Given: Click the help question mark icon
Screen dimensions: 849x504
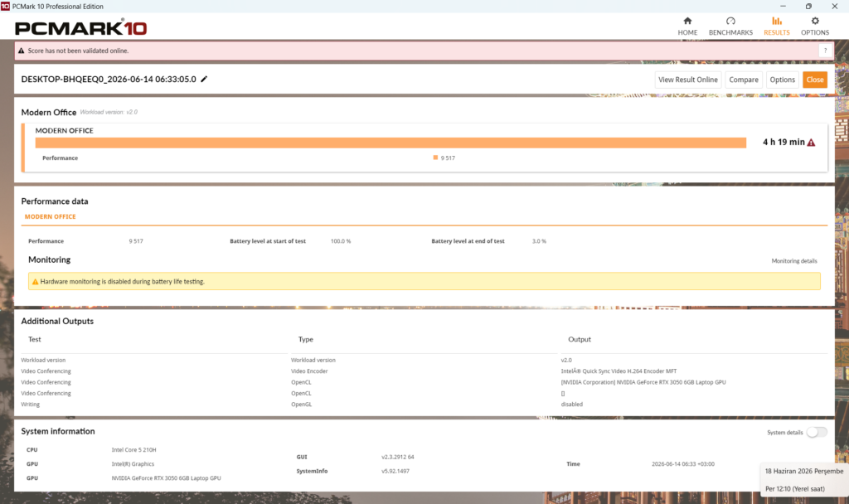Looking at the screenshot, I should pos(825,51).
